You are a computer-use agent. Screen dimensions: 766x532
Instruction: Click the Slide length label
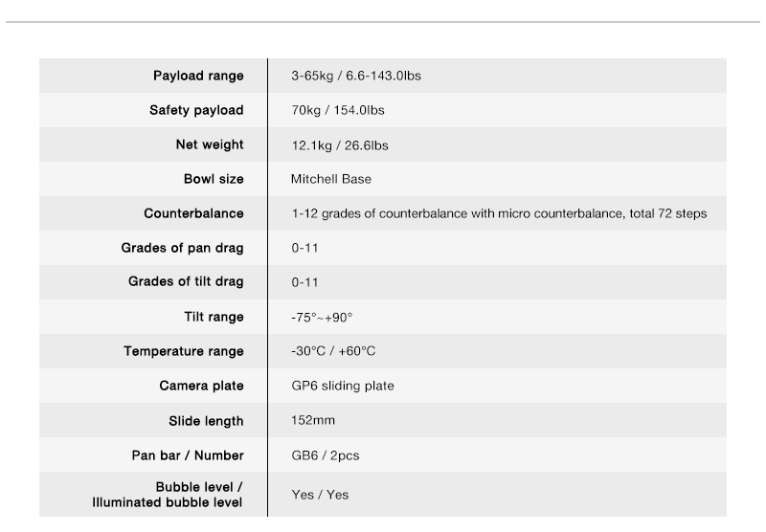pyautogui.click(x=206, y=421)
